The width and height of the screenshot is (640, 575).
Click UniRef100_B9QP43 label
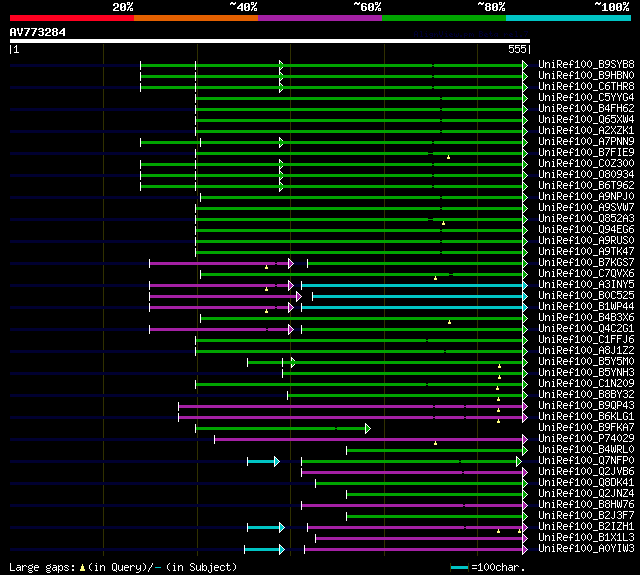pyautogui.click(x=586, y=406)
